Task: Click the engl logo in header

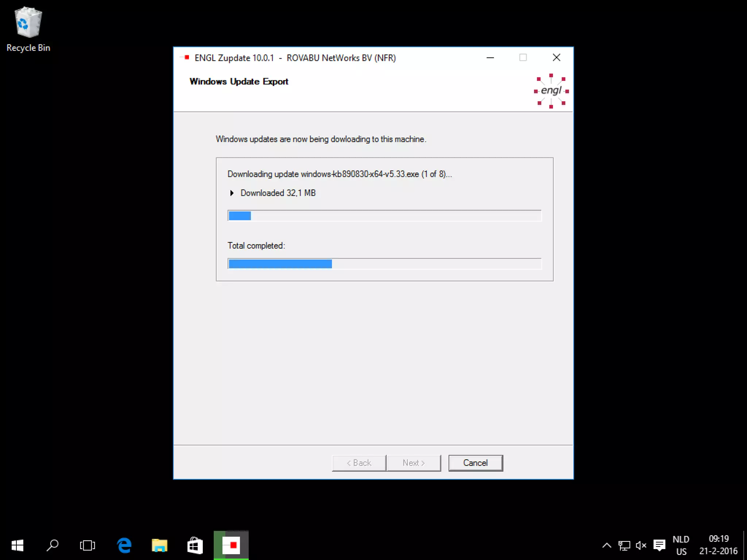Action: pyautogui.click(x=551, y=91)
